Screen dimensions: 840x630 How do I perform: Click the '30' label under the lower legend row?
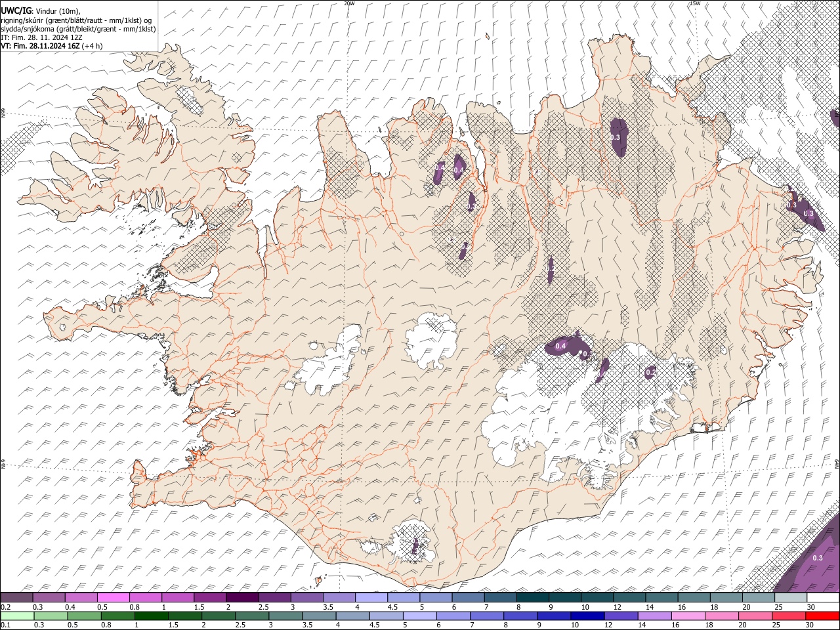810,625
